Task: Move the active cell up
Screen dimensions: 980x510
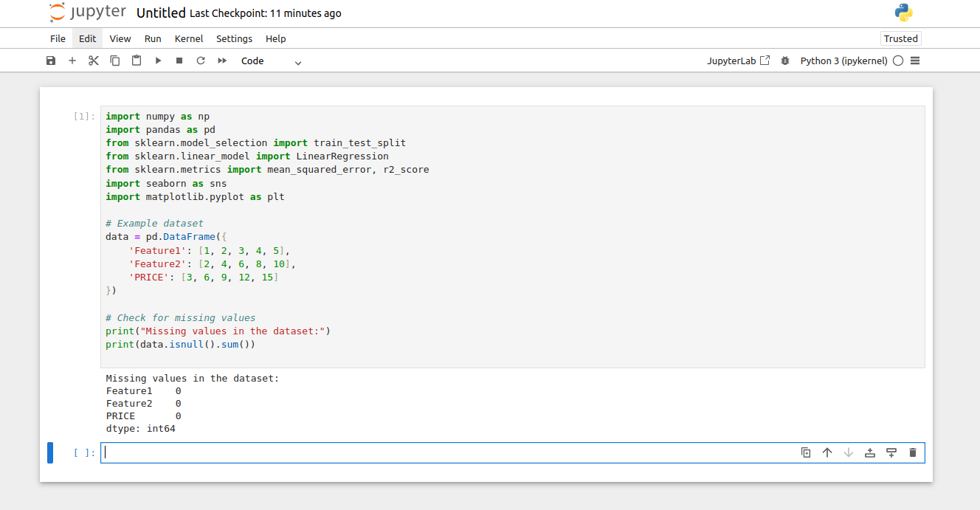Action: [x=827, y=452]
